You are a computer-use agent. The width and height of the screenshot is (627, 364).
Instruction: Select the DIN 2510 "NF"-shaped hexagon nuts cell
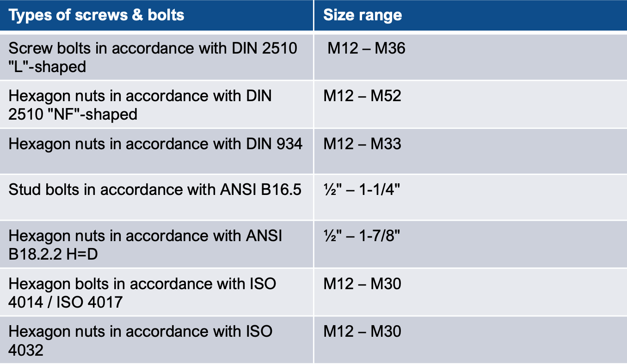(x=157, y=104)
